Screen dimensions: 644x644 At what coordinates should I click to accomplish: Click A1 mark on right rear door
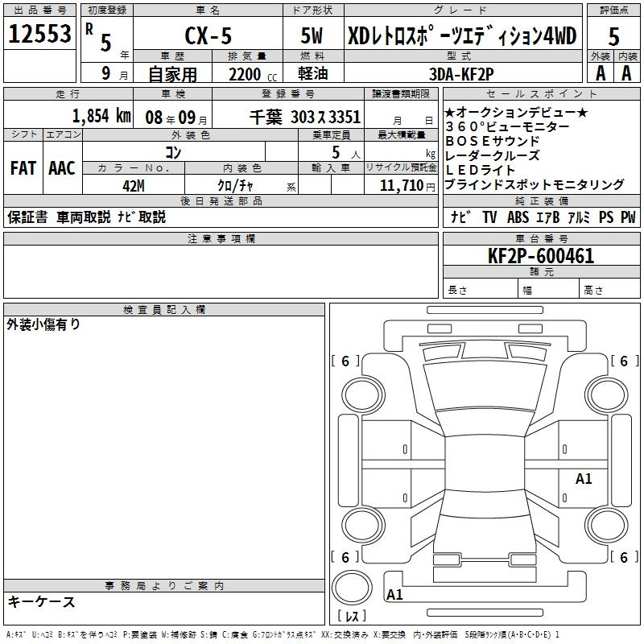[584, 478]
